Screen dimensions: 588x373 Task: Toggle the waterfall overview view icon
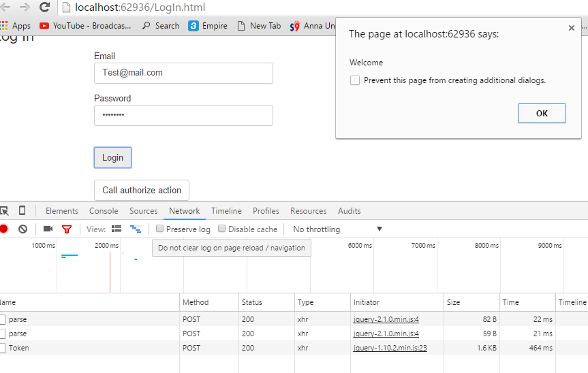point(136,229)
